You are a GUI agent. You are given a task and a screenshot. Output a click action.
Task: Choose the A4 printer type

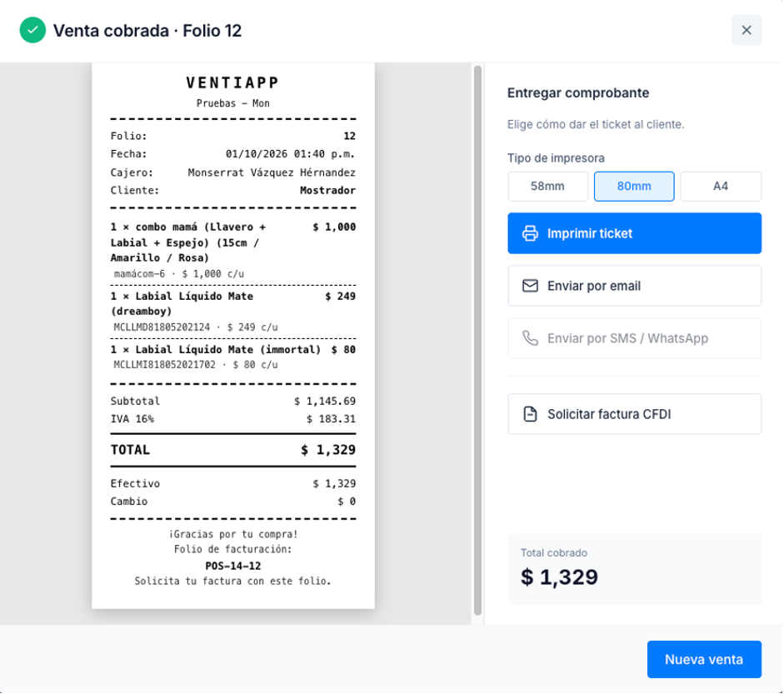(721, 186)
